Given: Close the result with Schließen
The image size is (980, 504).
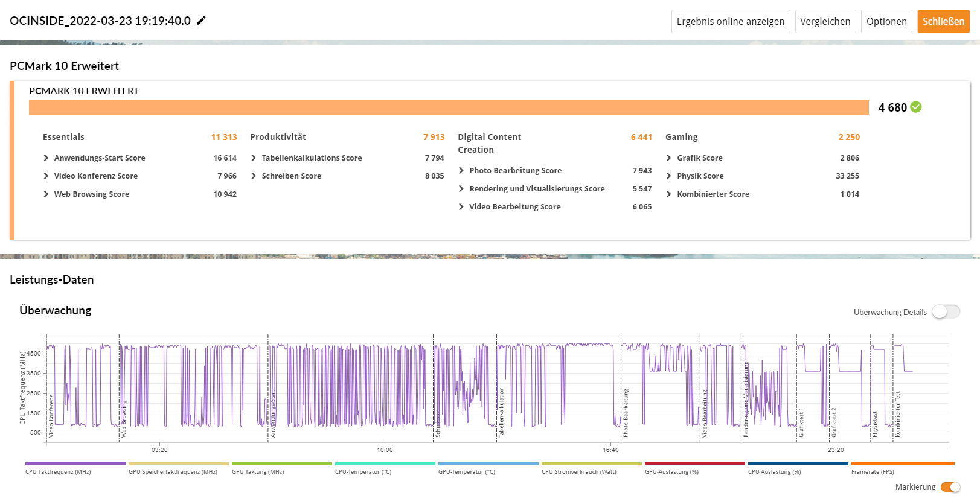Looking at the screenshot, I should tap(944, 21).
